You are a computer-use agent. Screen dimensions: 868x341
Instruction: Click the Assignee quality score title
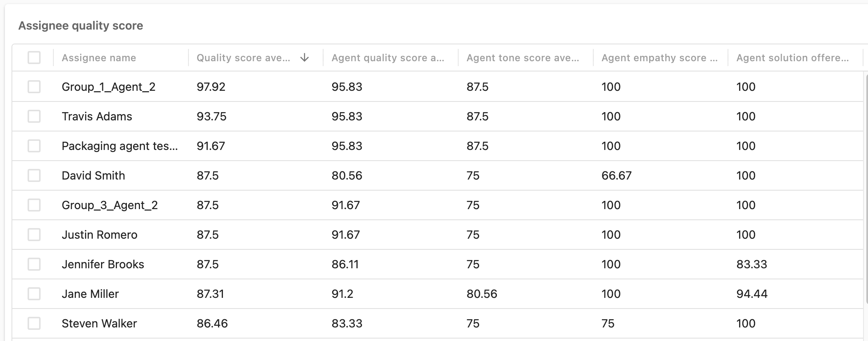(81, 25)
